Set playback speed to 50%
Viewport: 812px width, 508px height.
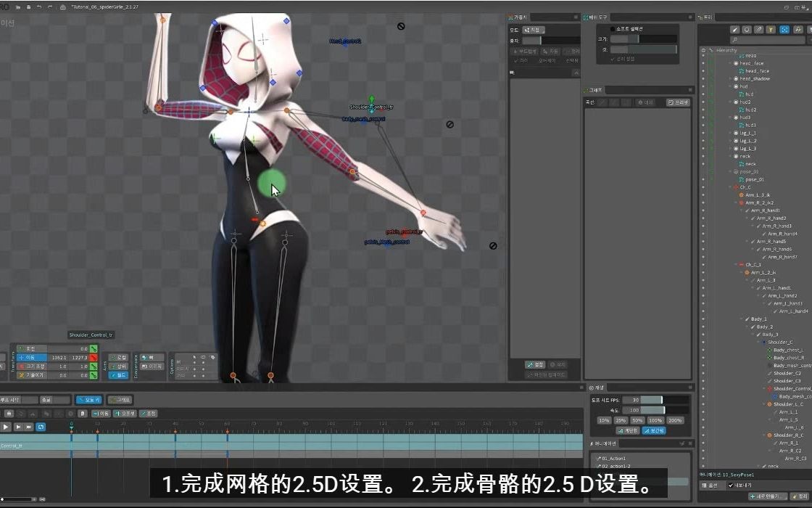[637, 420]
